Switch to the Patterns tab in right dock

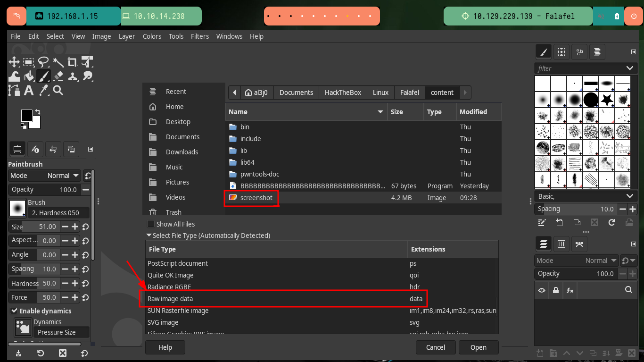pyautogui.click(x=561, y=52)
